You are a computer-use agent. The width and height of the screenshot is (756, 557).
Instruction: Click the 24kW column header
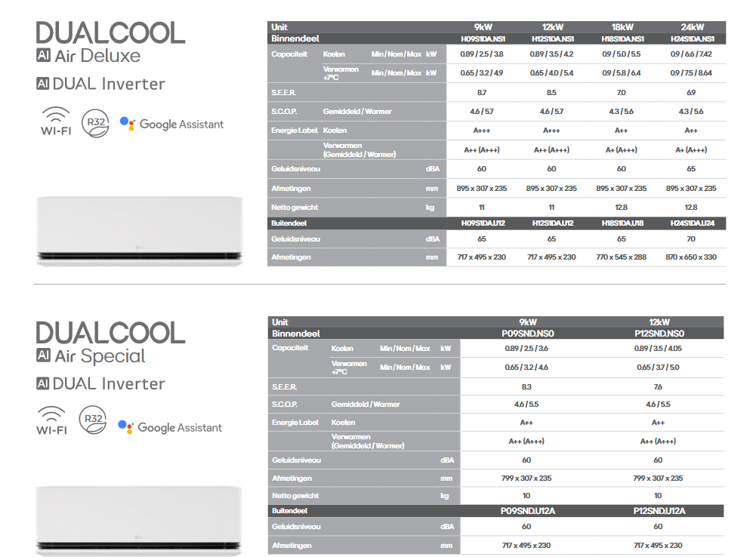(x=693, y=27)
